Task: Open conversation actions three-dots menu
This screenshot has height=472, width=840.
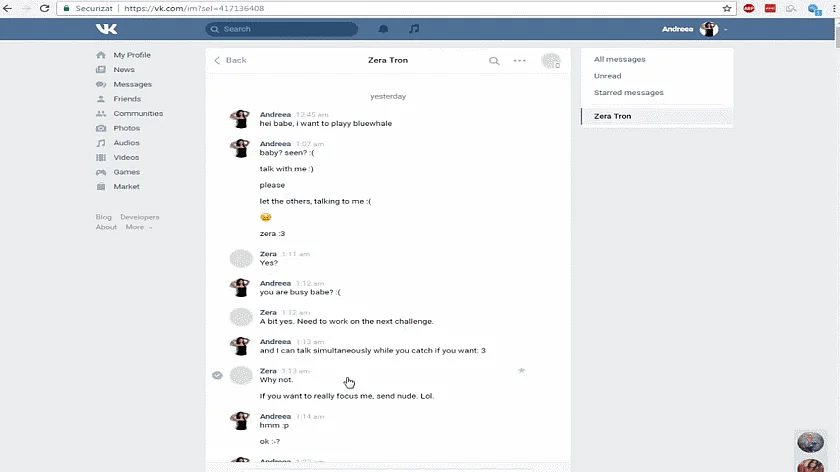Action: coord(520,61)
